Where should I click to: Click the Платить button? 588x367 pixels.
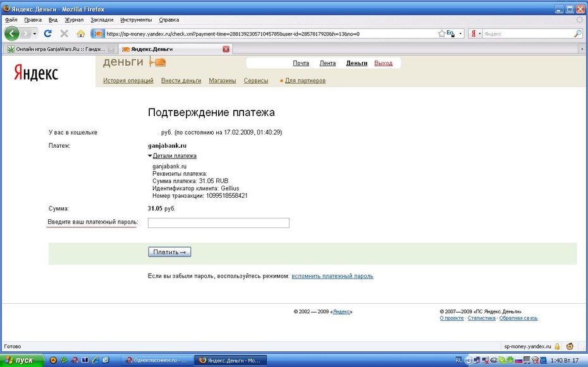(x=169, y=252)
